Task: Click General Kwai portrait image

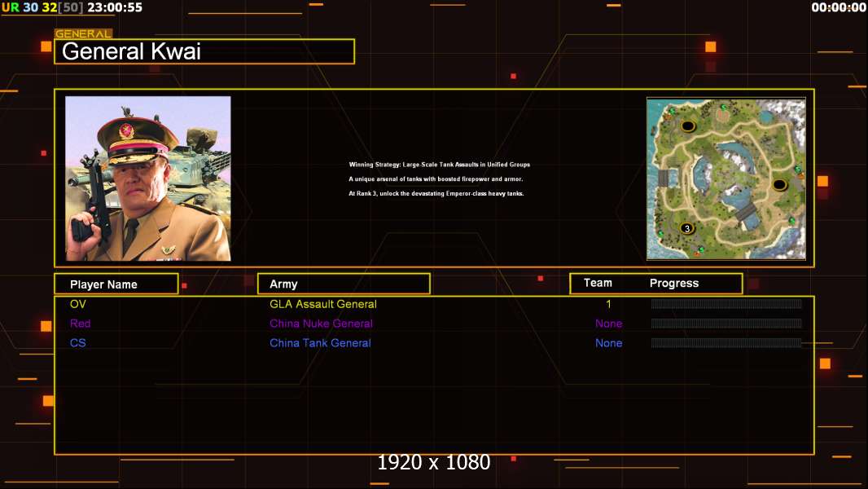Action: (x=148, y=178)
